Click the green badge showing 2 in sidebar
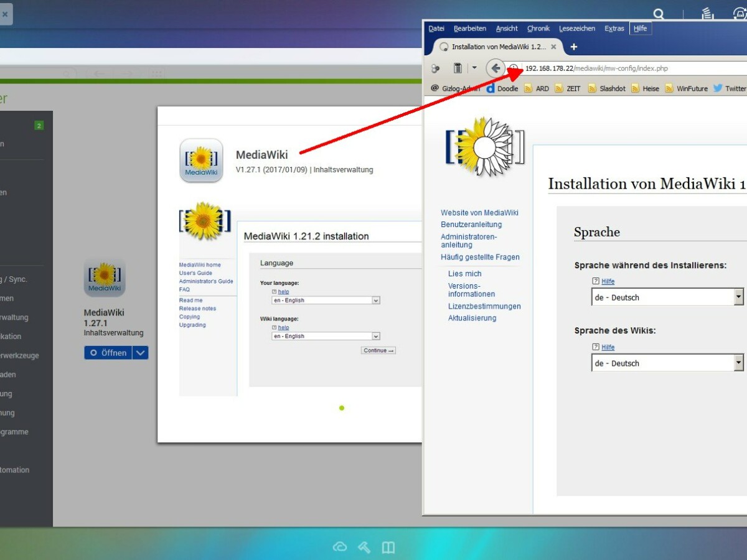 39,126
